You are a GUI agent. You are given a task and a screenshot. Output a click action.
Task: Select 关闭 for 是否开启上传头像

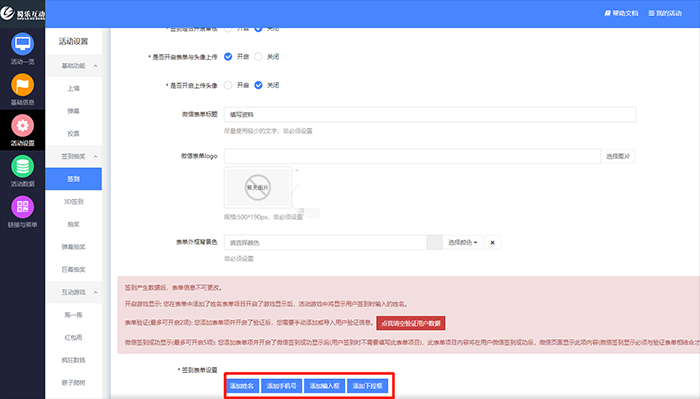[x=258, y=85]
